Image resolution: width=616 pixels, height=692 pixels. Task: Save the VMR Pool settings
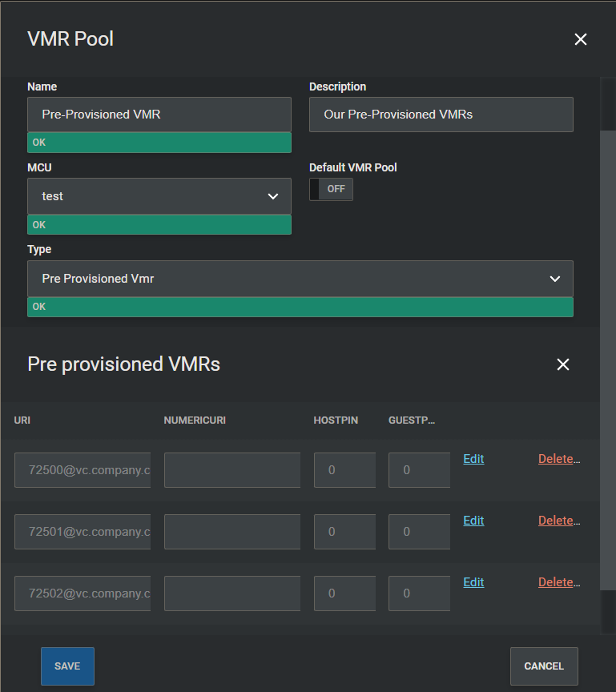(x=67, y=666)
